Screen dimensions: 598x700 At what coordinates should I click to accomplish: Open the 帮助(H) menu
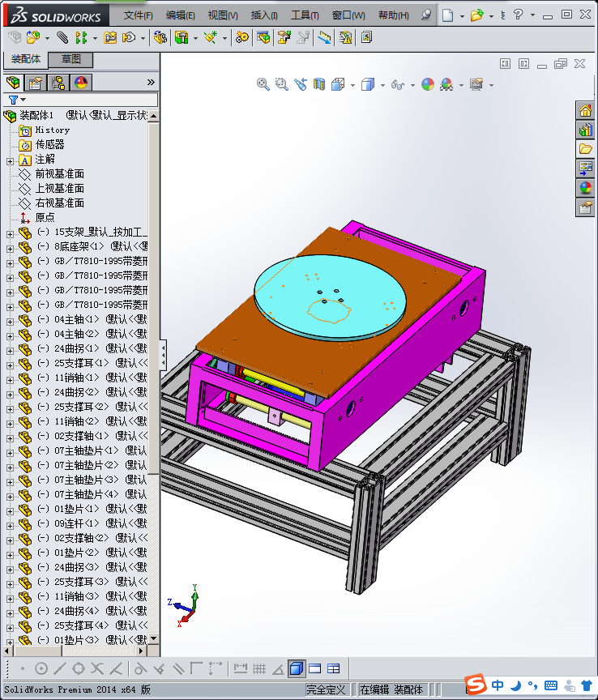tap(393, 15)
